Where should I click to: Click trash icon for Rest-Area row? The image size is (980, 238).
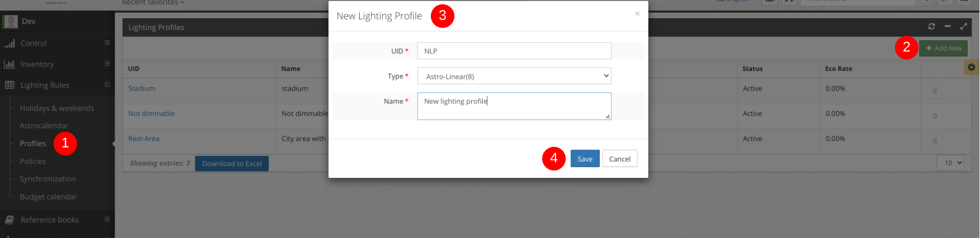point(935,141)
